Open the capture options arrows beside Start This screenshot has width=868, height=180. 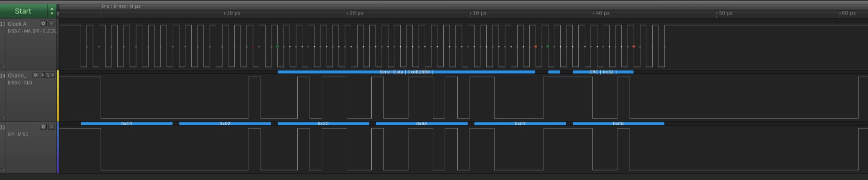[52, 11]
